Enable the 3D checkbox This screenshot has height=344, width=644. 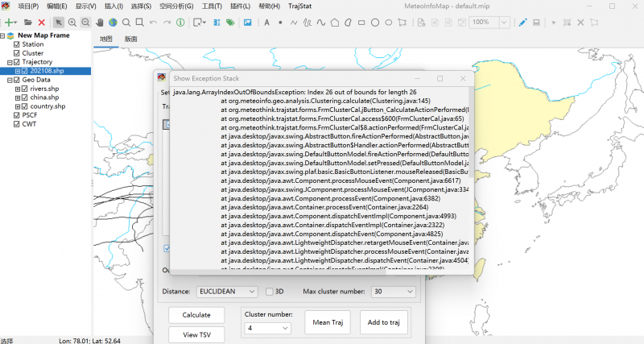(270, 291)
